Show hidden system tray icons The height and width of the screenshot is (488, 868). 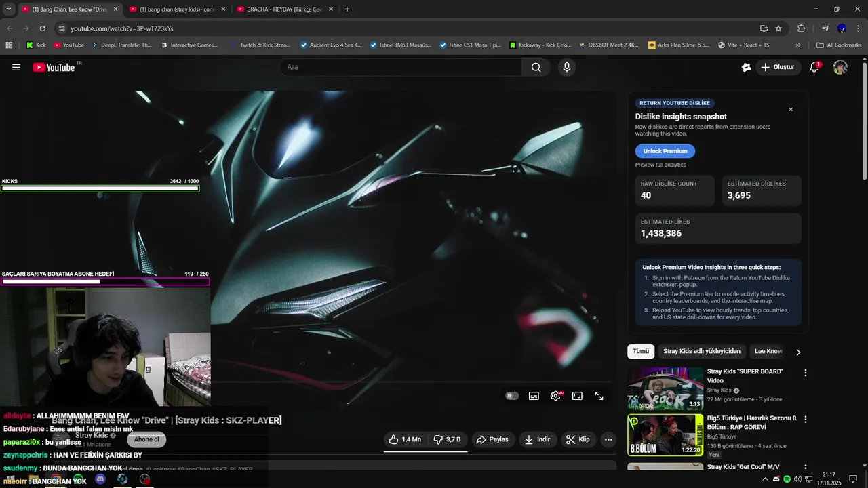(766, 479)
